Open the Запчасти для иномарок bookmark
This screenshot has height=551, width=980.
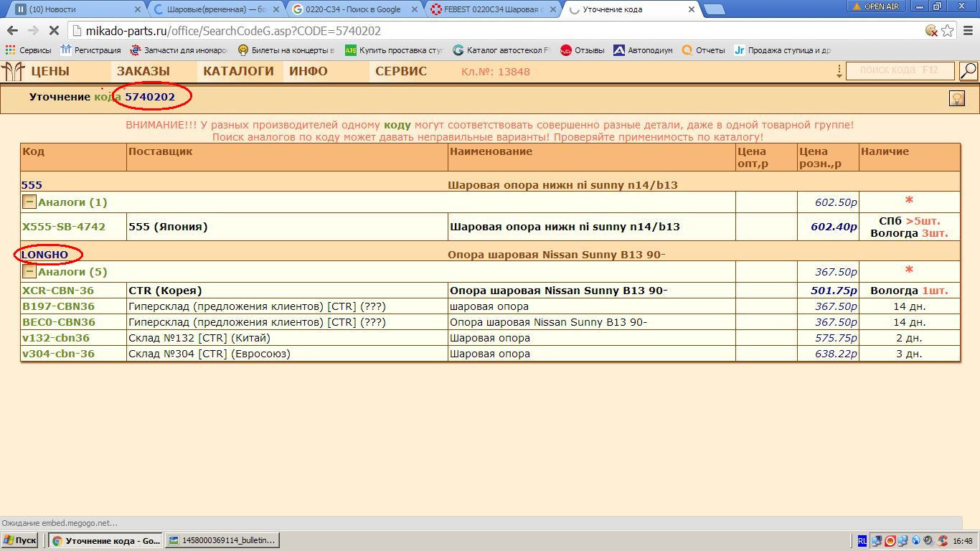coord(179,50)
